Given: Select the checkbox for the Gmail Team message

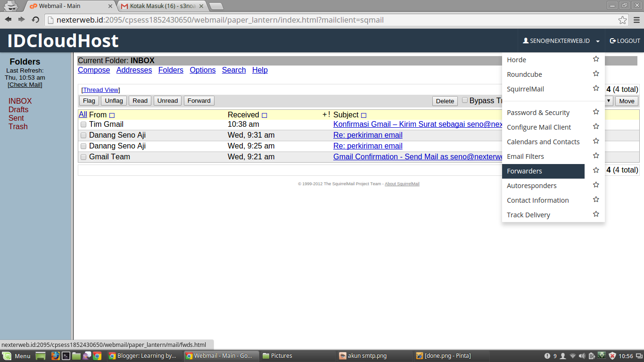Looking at the screenshot, I should click(83, 157).
